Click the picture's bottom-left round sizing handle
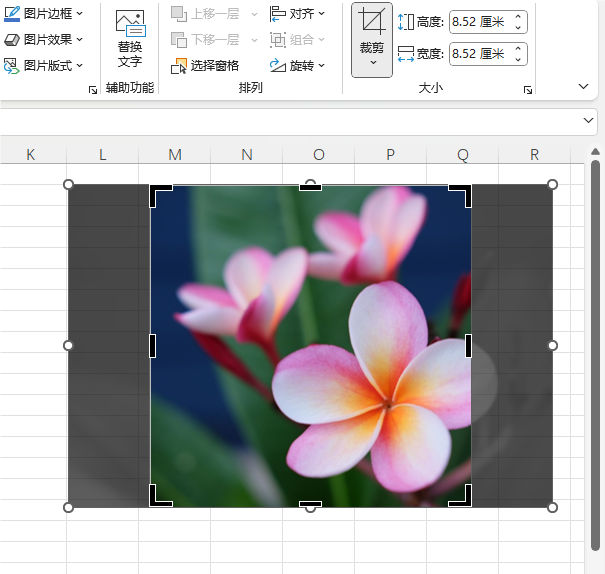This screenshot has width=605, height=574. [x=68, y=508]
